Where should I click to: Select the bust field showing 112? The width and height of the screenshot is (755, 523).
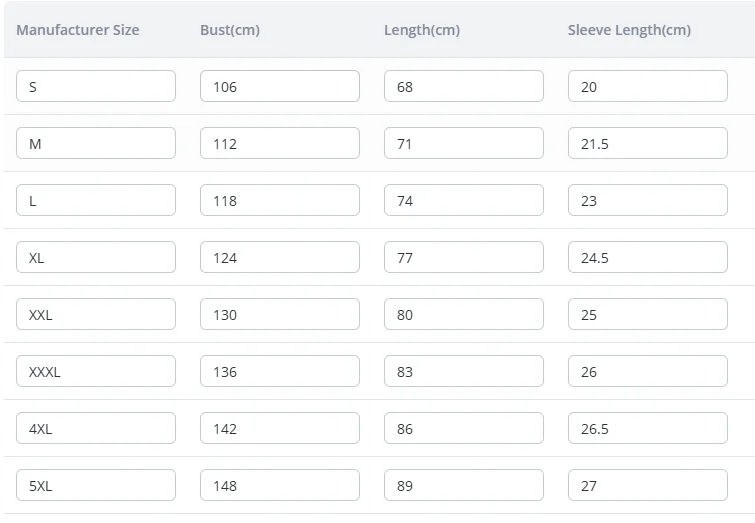(x=279, y=143)
